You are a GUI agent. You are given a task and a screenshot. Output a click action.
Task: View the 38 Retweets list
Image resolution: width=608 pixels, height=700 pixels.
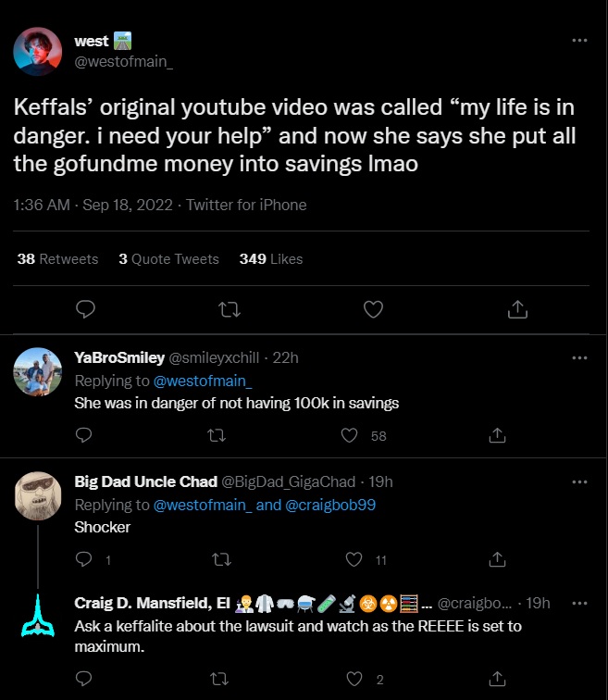coord(57,259)
